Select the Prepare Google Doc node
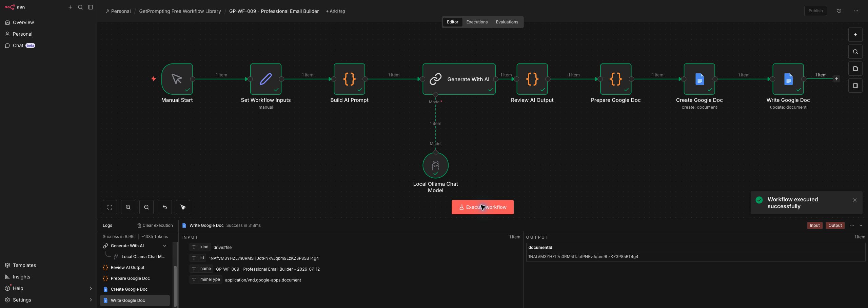Image resolution: width=868 pixels, height=308 pixels. point(616,79)
